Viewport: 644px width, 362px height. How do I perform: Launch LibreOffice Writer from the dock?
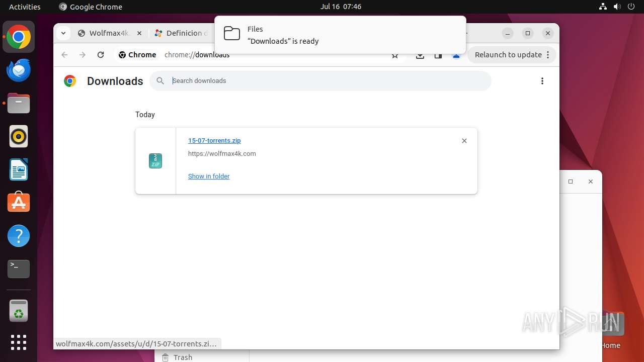pyautogui.click(x=19, y=169)
